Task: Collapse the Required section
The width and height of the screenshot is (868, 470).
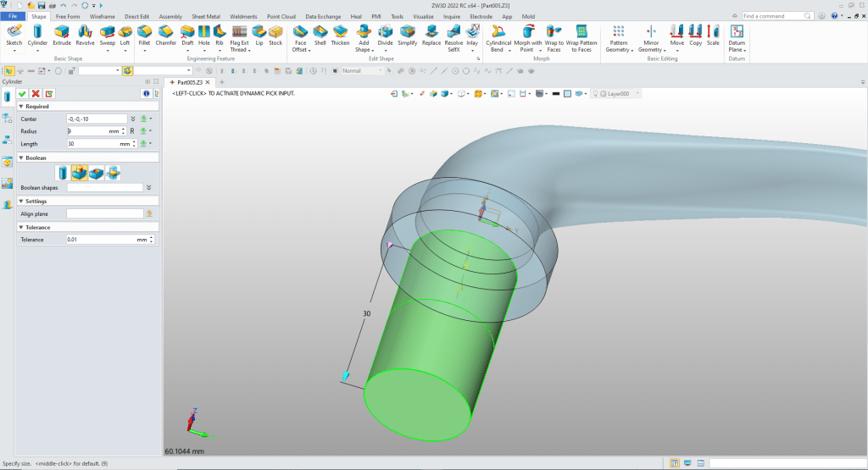Action: [x=21, y=107]
